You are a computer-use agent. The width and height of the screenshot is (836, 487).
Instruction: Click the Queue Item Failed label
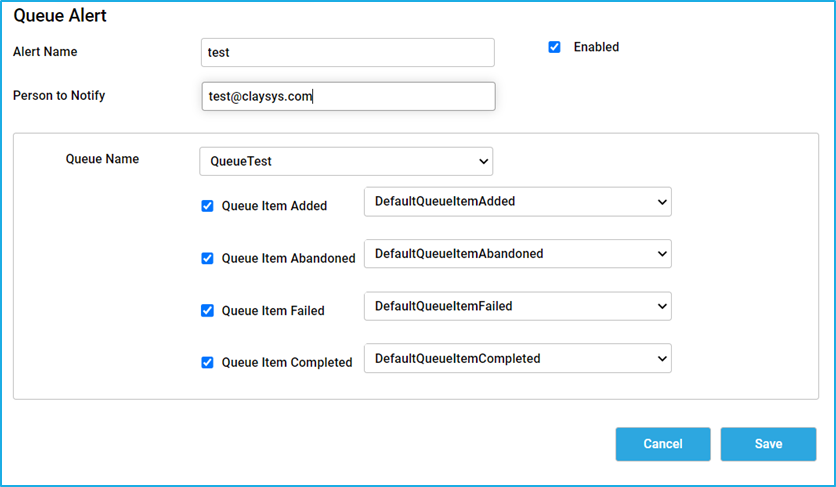273,310
